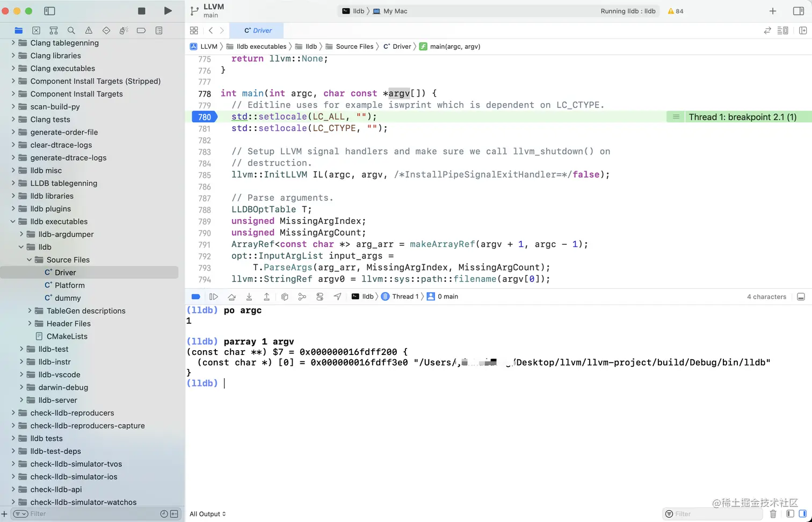Hide the debug area
This screenshot has height=522, width=812.
(801, 296)
